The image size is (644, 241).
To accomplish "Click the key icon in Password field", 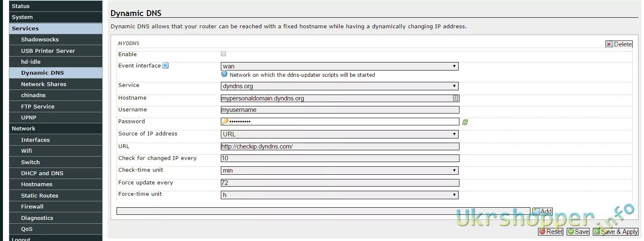I will 225,122.
